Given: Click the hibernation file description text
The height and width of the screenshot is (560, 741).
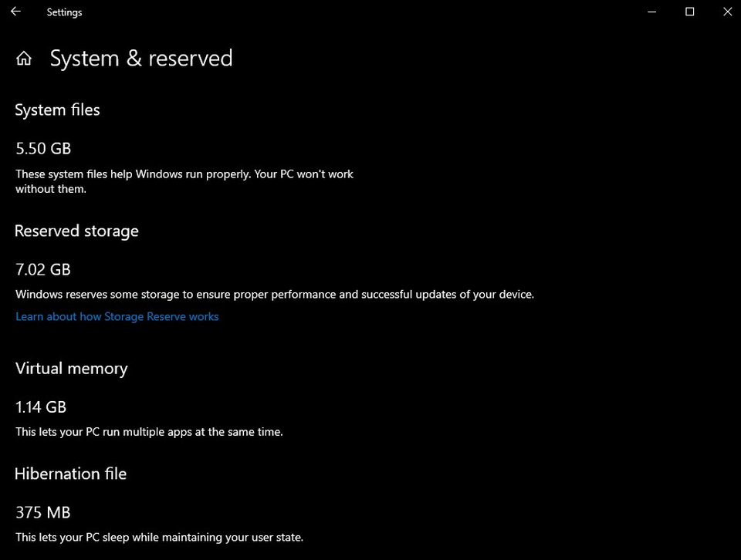Looking at the screenshot, I should [159, 537].
